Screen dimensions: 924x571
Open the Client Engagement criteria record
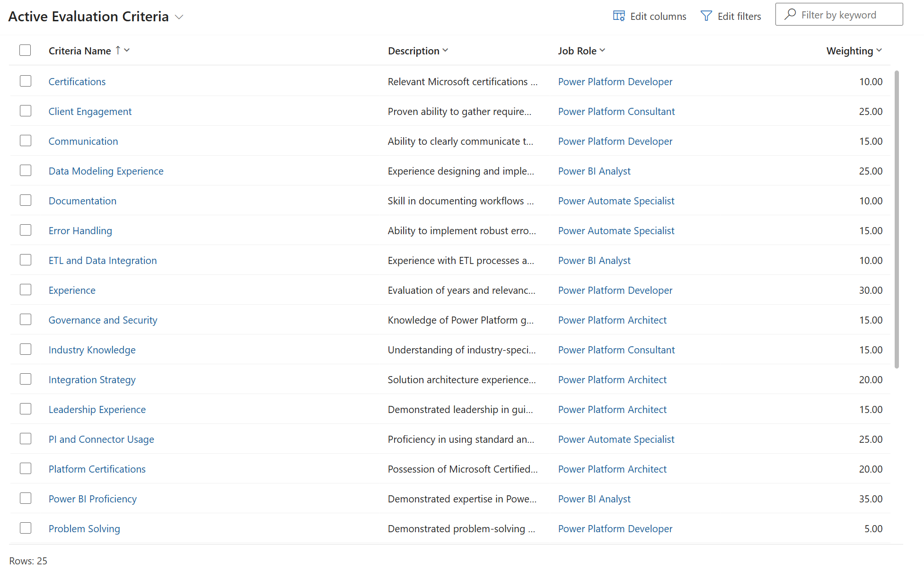coord(90,112)
